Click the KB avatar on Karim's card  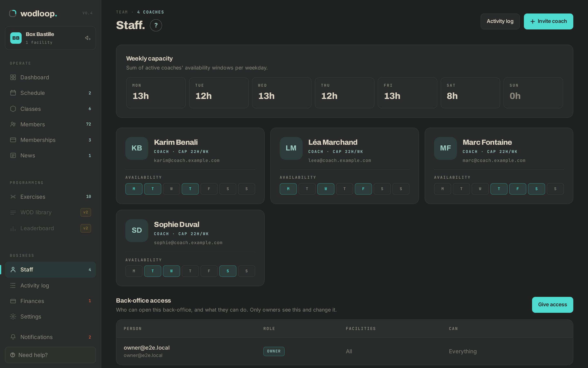[x=137, y=148]
